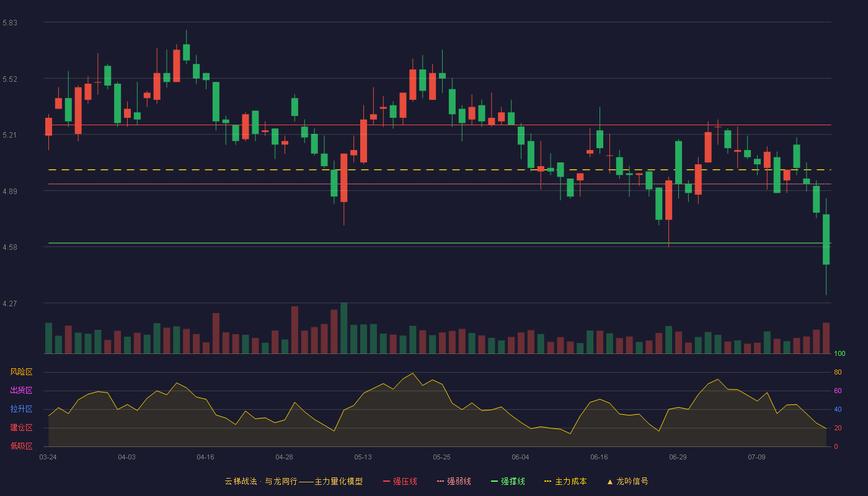Select the 拉升区 zone label
868x496 pixels.
21,409
